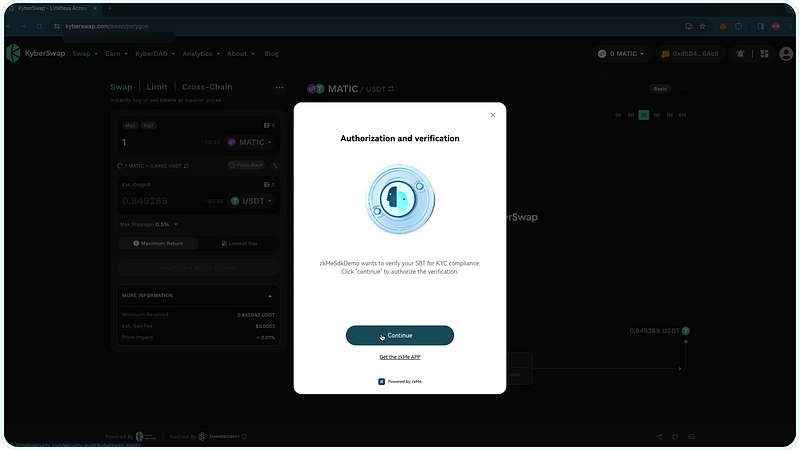
Task: Open the Get the zkMe APP link
Action: [399, 357]
